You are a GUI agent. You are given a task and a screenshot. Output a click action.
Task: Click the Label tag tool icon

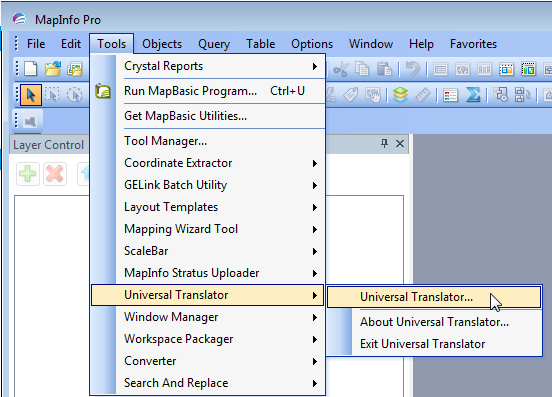pos(351,95)
